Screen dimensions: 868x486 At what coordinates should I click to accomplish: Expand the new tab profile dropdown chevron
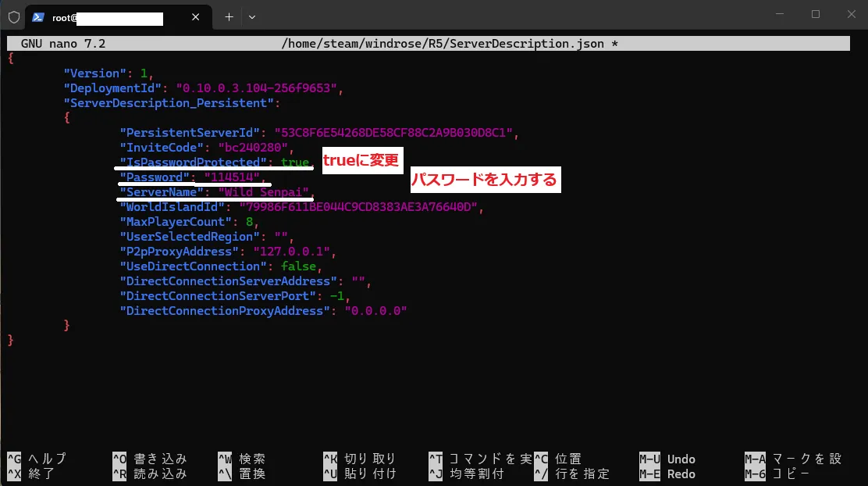click(252, 16)
